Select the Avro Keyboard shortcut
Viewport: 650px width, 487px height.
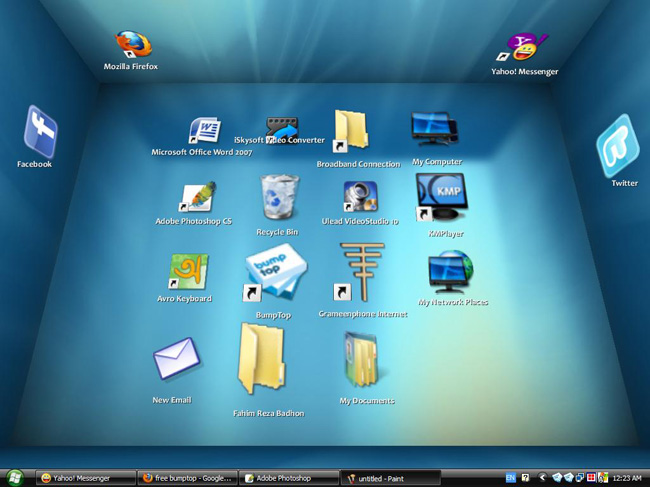tap(189, 271)
